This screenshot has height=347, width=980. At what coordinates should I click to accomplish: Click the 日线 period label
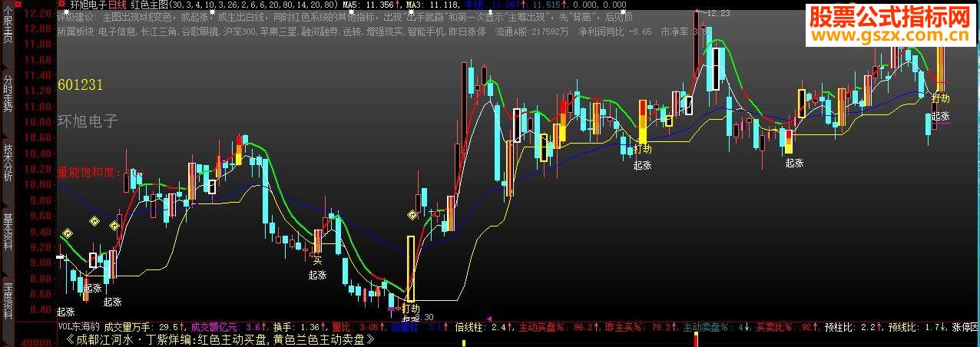[x=118, y=5]
